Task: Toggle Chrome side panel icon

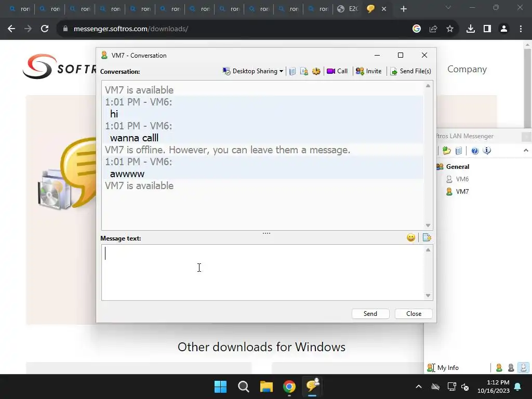Action: pyautogui.click(x=487, y=29)
